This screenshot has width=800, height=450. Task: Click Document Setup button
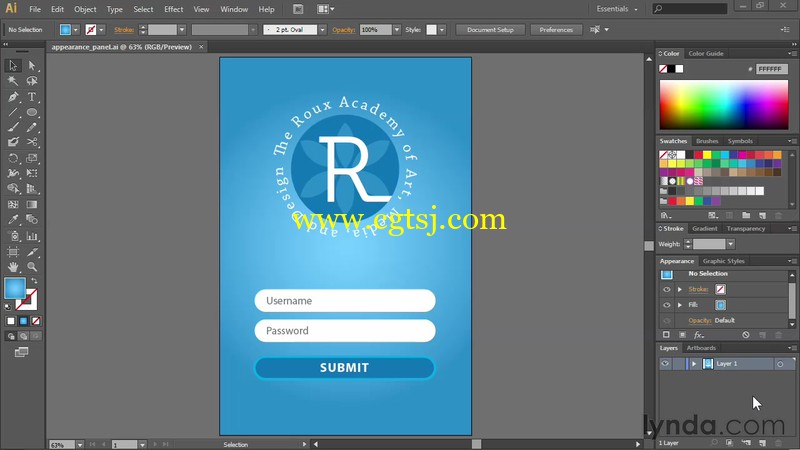click(490, 30)
